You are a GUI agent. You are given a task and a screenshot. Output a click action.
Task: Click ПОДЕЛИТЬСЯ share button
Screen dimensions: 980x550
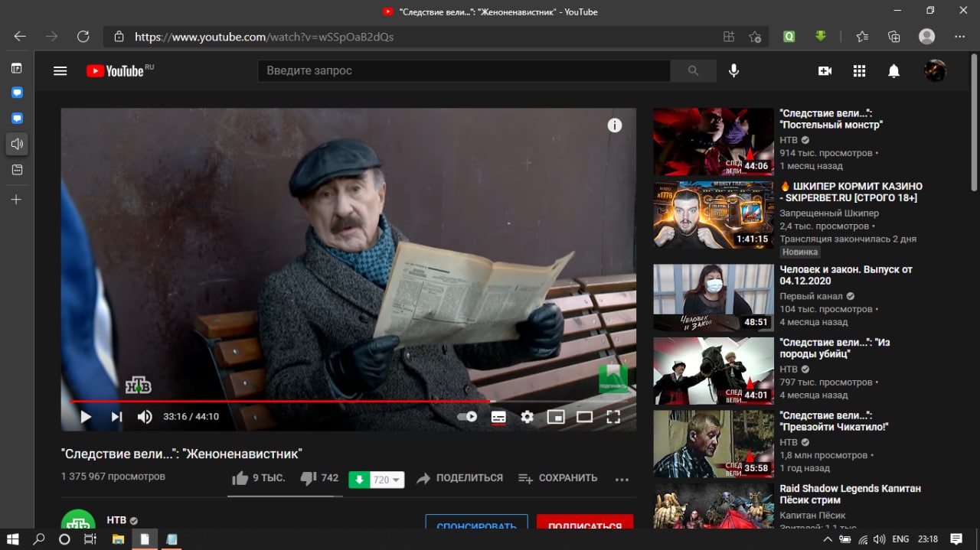pos(459,478)
